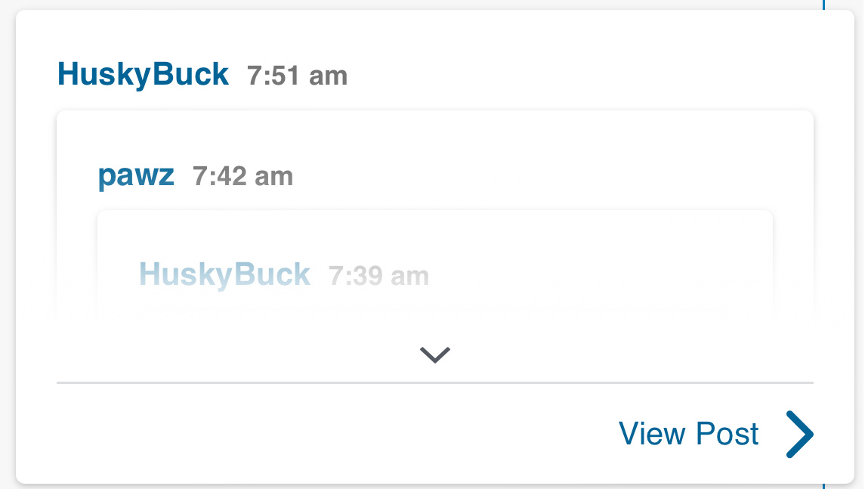The width and height of the screenshot is (868, 489).
Task: Open HuskyBuck's profile from the 7:51 am post
Action: click(x=143, y=75)
